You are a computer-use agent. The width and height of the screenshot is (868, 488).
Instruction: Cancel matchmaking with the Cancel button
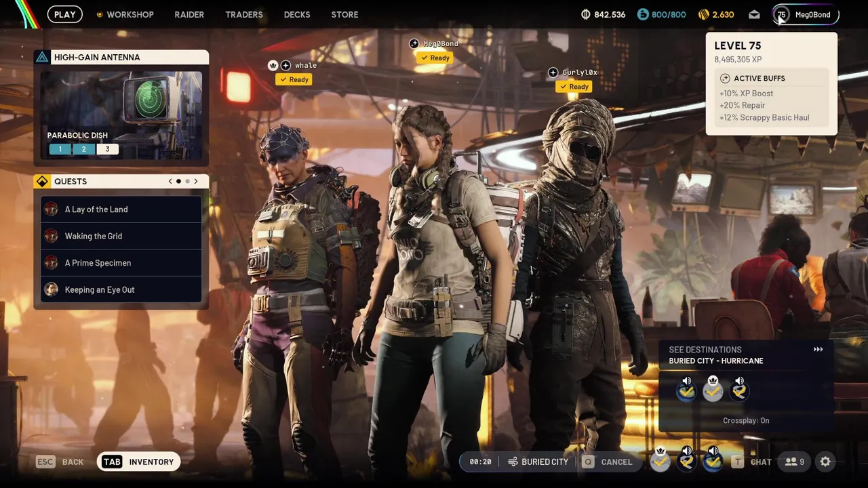[607, 462]
